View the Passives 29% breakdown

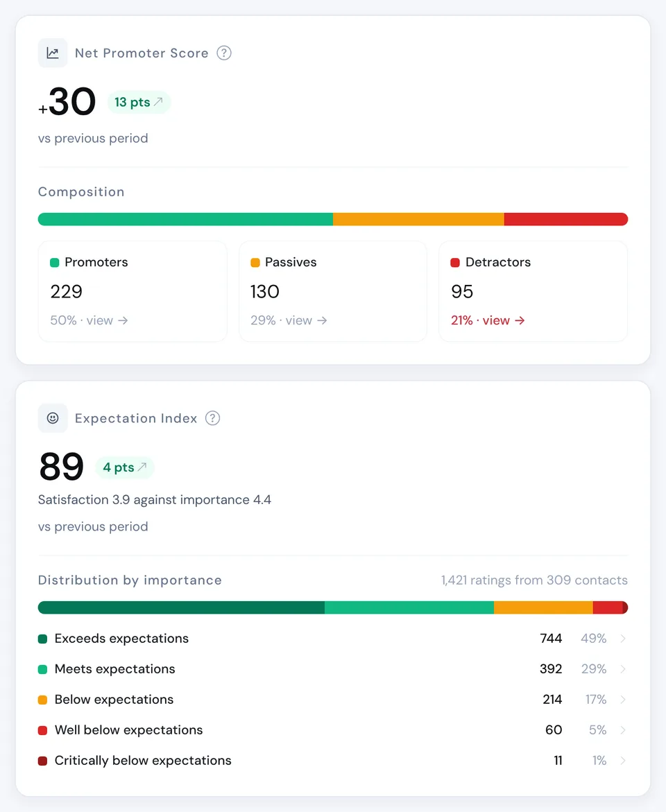(x=289, y=320)
